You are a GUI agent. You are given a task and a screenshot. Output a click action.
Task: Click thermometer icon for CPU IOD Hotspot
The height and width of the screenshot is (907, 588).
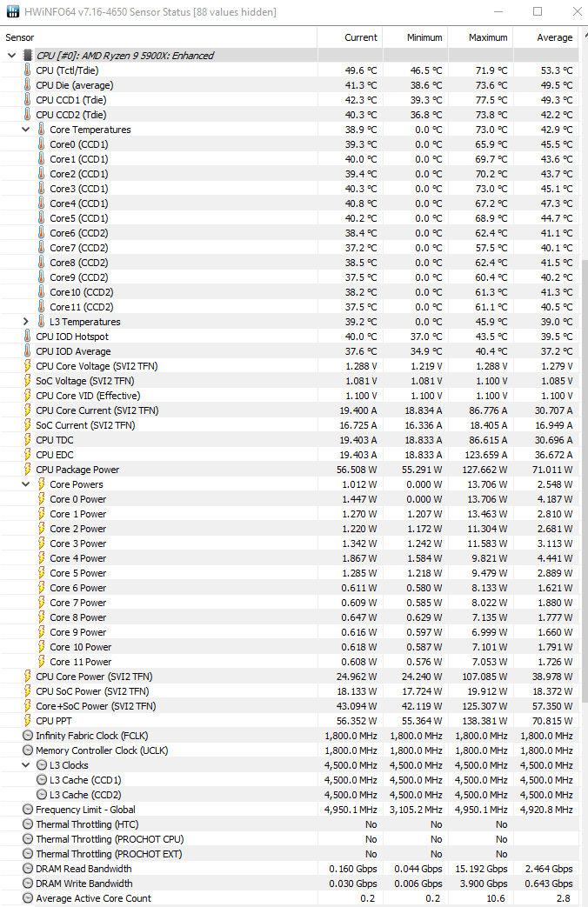(27, 336)
